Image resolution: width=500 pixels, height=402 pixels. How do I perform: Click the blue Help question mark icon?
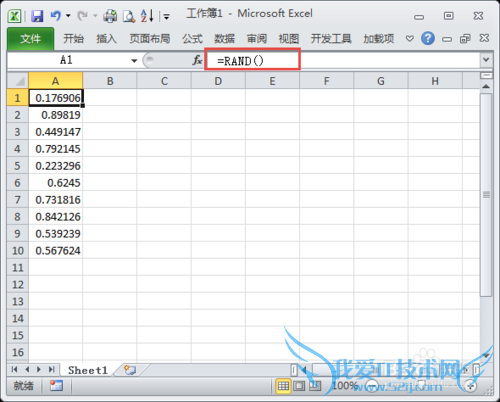(x=428, y=39)
